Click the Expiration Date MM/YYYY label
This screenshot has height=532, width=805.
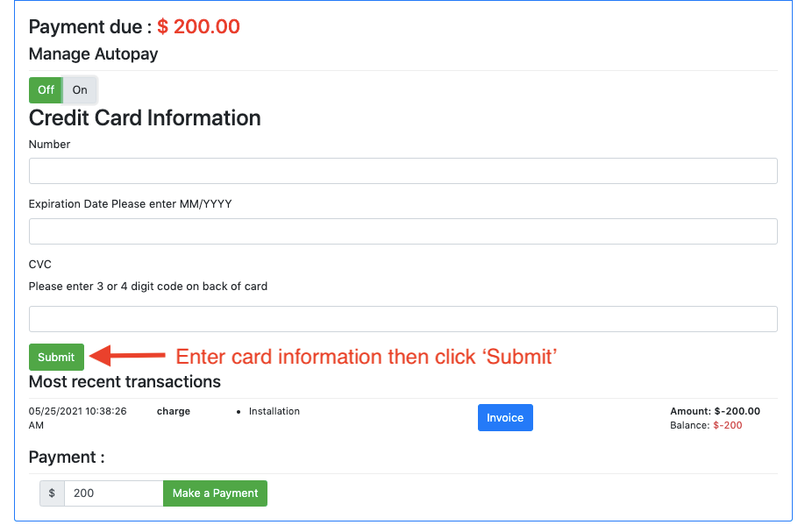pyautogui.click(x=130, y=204)
